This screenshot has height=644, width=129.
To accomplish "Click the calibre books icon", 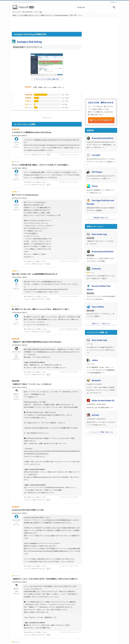I will click(x=88, y=360).
